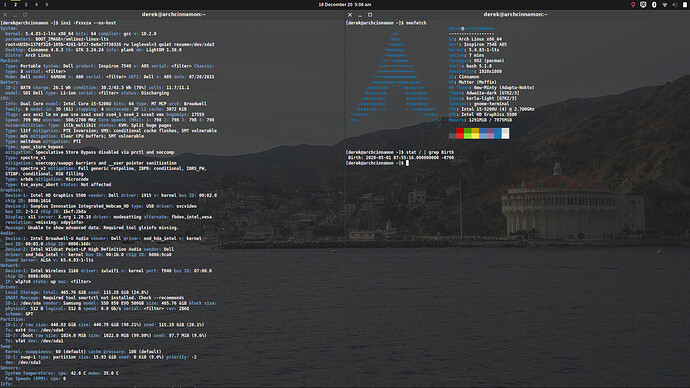Screen dimensions: 690x388
Task: Minimize the right neofetch terminal window
Action: click(360, 15)
